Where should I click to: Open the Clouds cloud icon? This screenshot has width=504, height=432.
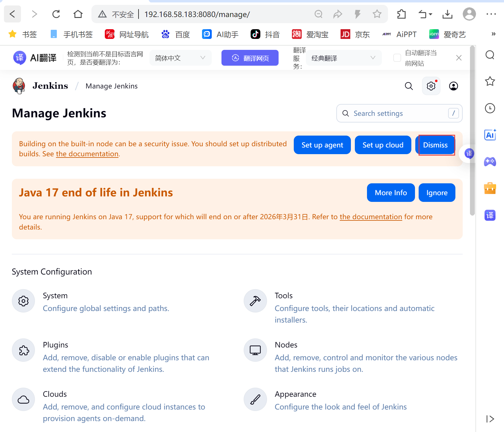pos(23,399)
